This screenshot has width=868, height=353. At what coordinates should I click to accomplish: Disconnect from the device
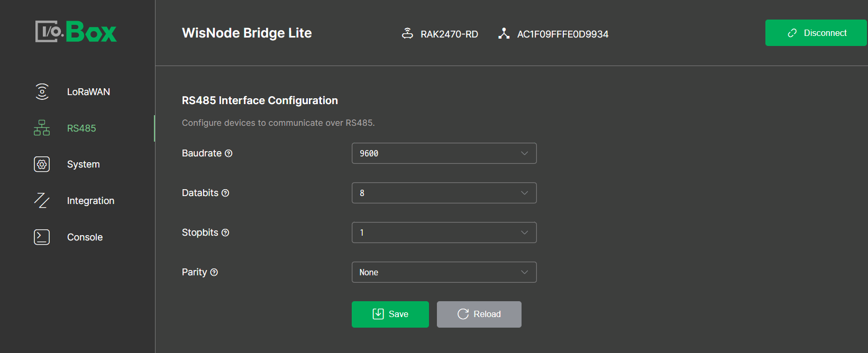816,33
